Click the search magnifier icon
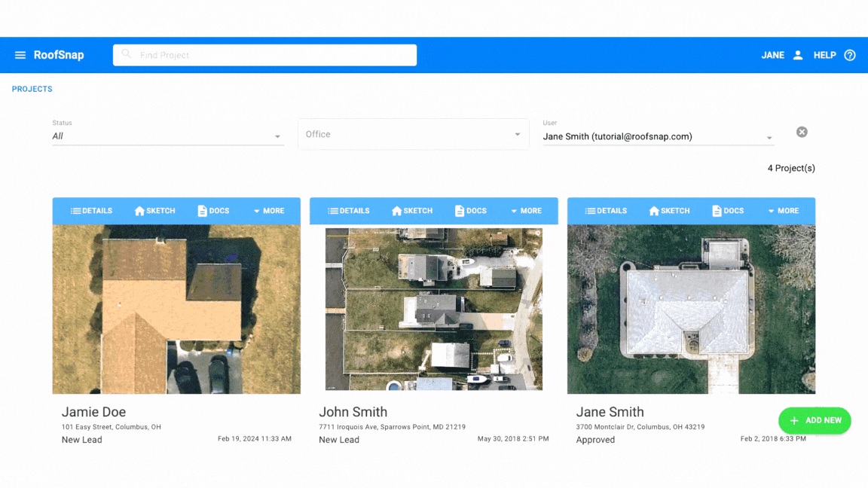 (127, 54)
